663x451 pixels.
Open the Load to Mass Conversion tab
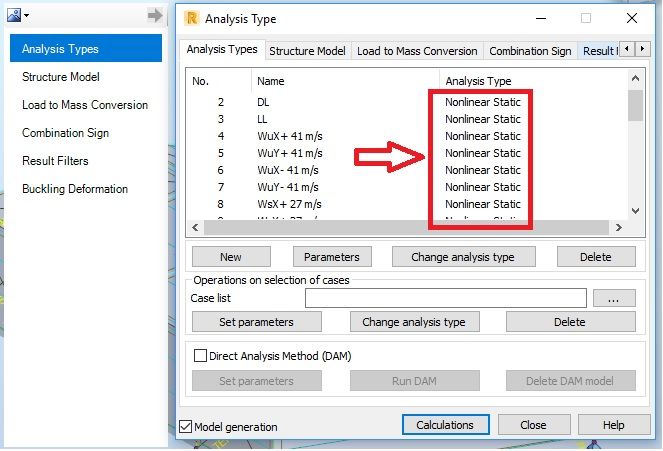click(417, 51)
